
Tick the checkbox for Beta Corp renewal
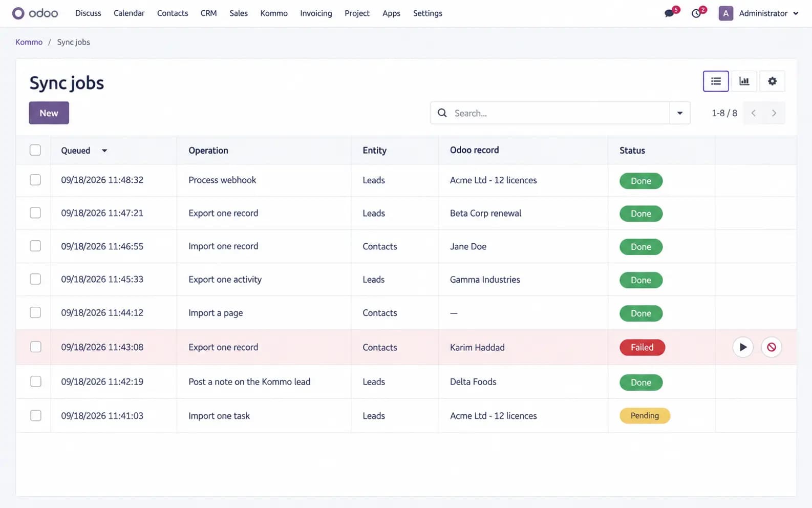[x=35, y=213]
